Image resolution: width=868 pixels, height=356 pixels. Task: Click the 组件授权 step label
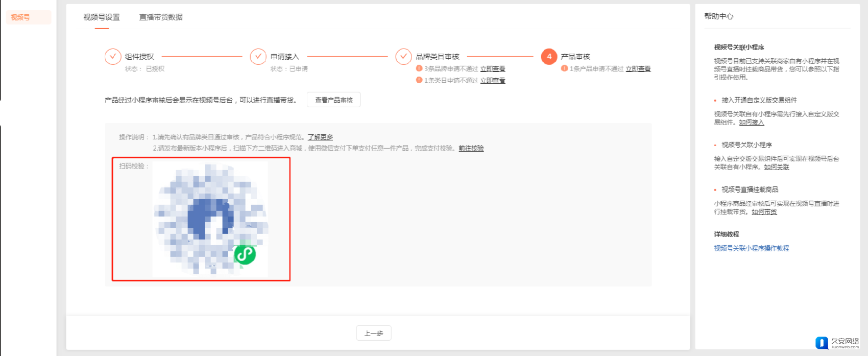139,57
